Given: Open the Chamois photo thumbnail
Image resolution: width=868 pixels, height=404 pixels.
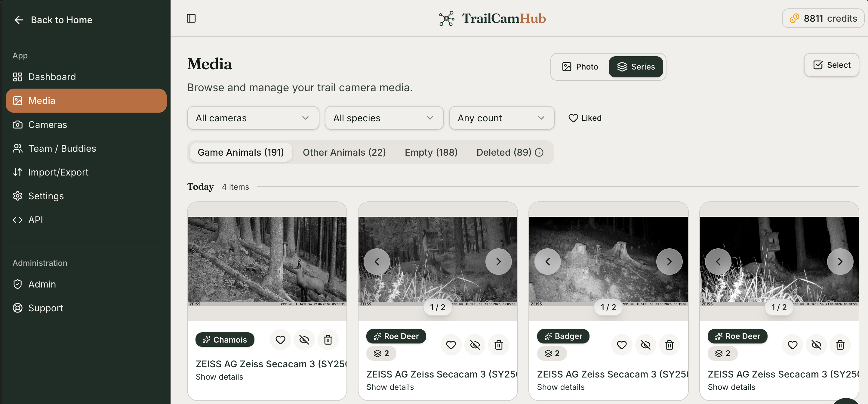Looking at the screenshot, I should point(267,261).
